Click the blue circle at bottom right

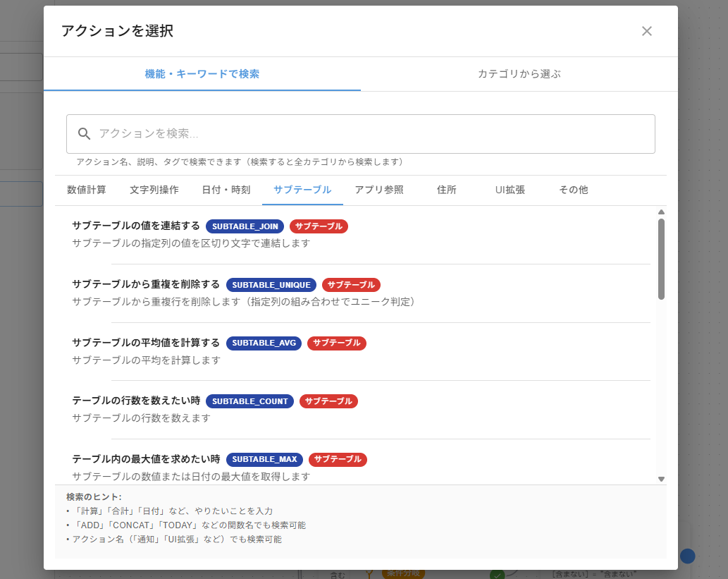pos(687,556)
